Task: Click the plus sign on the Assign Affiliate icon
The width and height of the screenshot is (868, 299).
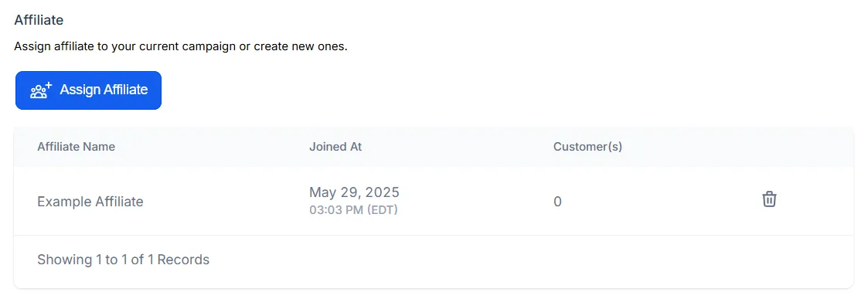Action: click(49, 85)
